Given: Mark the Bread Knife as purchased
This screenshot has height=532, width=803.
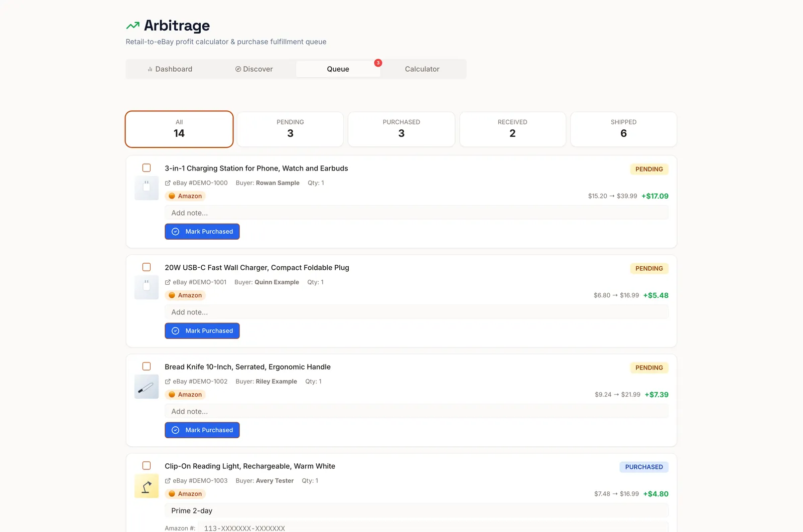Looking at the screenshot, I should click(202, 430).
